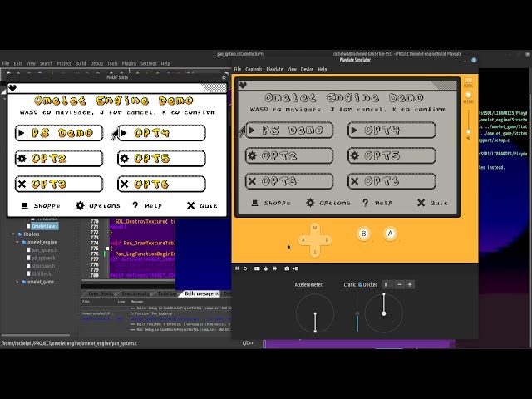Viewport: 532px width, 399px height.
Task: Click the simulator Menu round button
Action: 468,95
